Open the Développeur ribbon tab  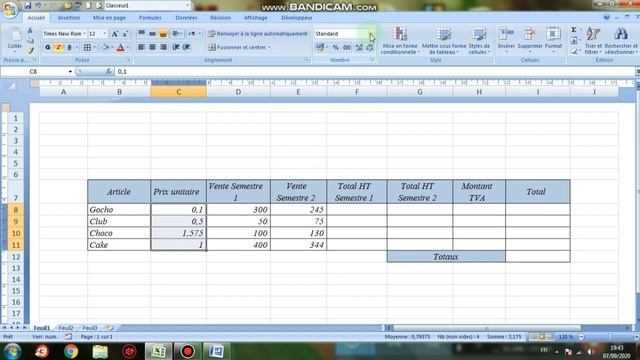coord(297,18)
